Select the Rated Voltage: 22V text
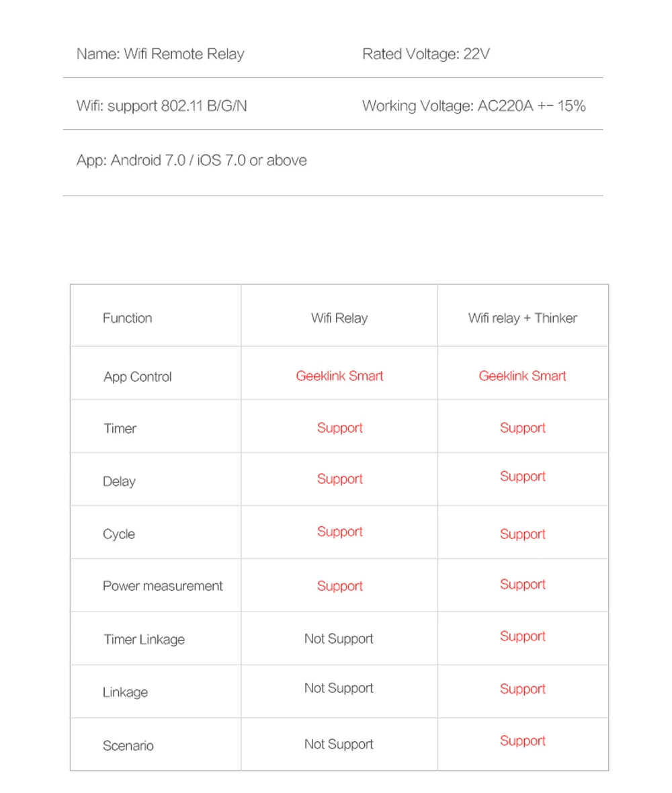 coord(426,54)
